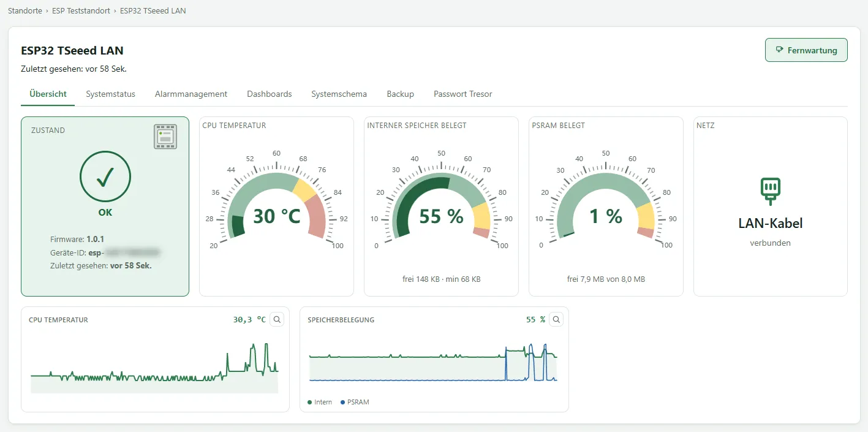Click the LAN-Kabel heading
The height and width of the screenshot is (432, 868).
point(771,223)
